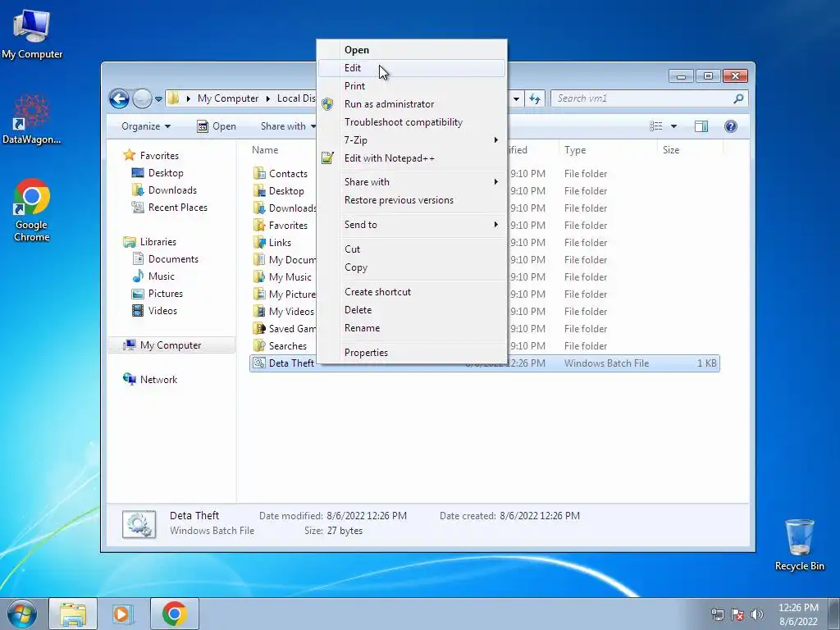
Task: Click the Music library note icon
Action: 138,276
